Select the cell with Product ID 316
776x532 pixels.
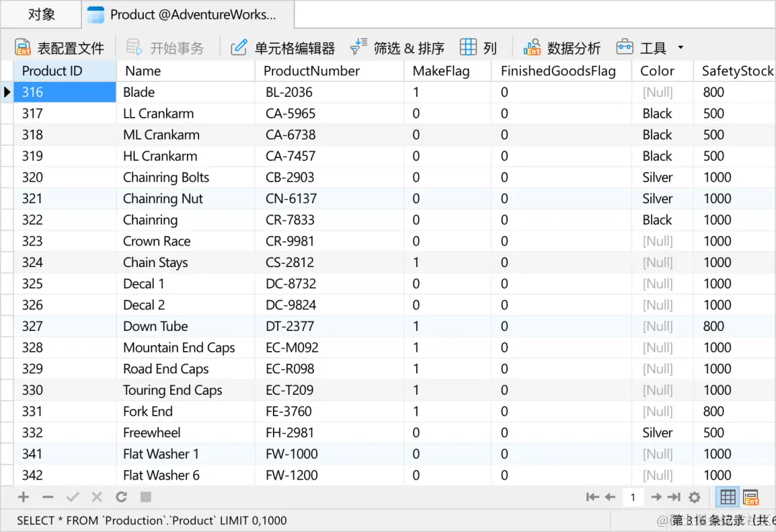65,92
